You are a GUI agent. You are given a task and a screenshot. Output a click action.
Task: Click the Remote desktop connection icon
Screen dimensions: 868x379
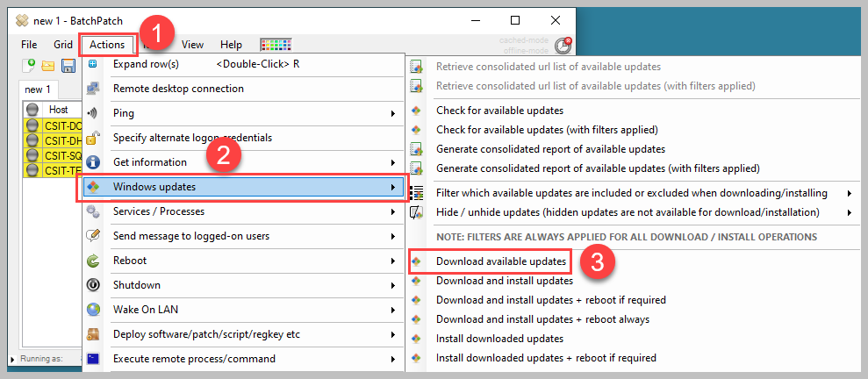click(93, 89)
